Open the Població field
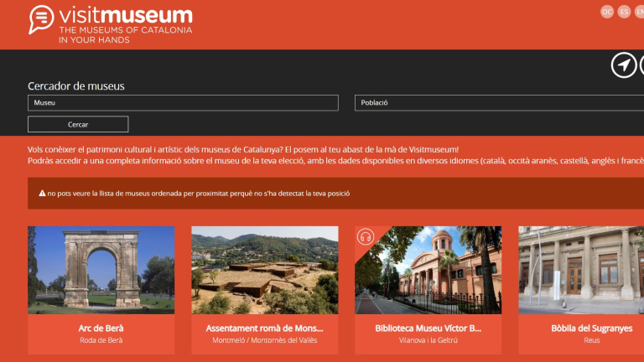This screenshot has width=644, height=362. click(x=499, y=103)
